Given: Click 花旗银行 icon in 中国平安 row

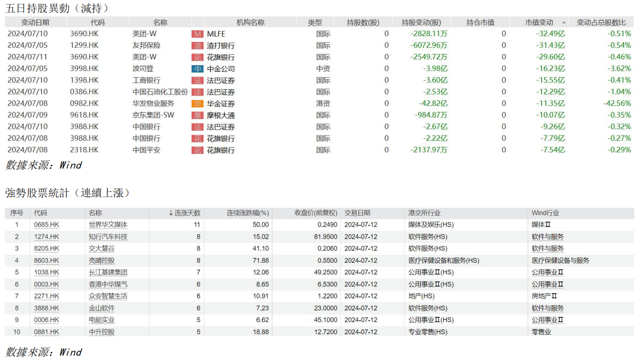Looking at the screenshot, I should pyautogui.click(x=197, y=150).
